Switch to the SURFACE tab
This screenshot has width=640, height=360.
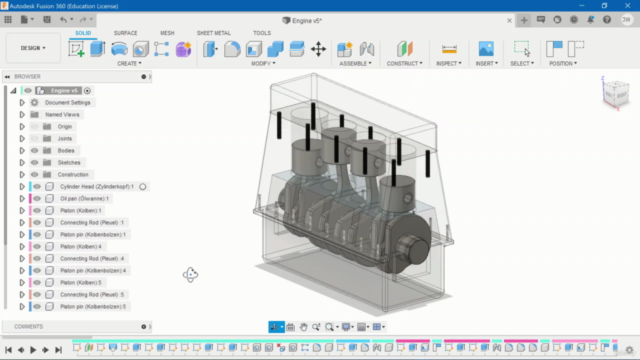point(126,33)
